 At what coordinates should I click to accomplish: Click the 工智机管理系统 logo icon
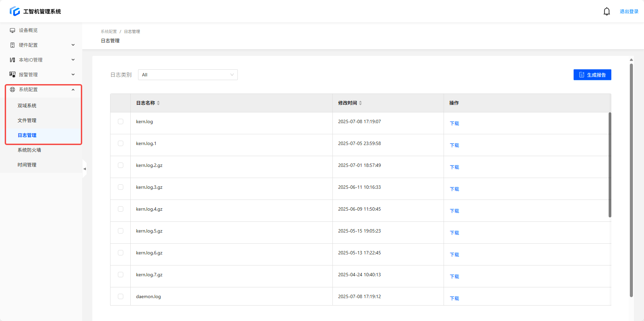(15, 11)
